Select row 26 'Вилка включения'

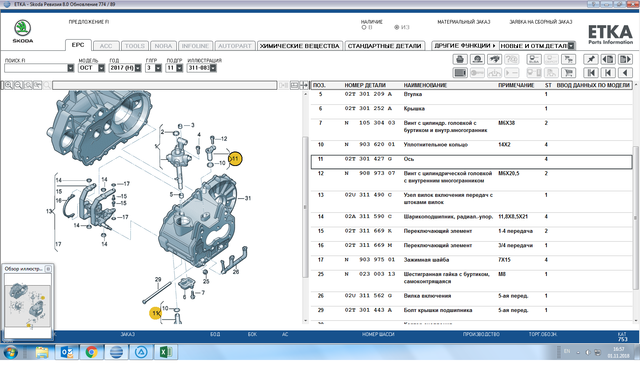point(471,296)
